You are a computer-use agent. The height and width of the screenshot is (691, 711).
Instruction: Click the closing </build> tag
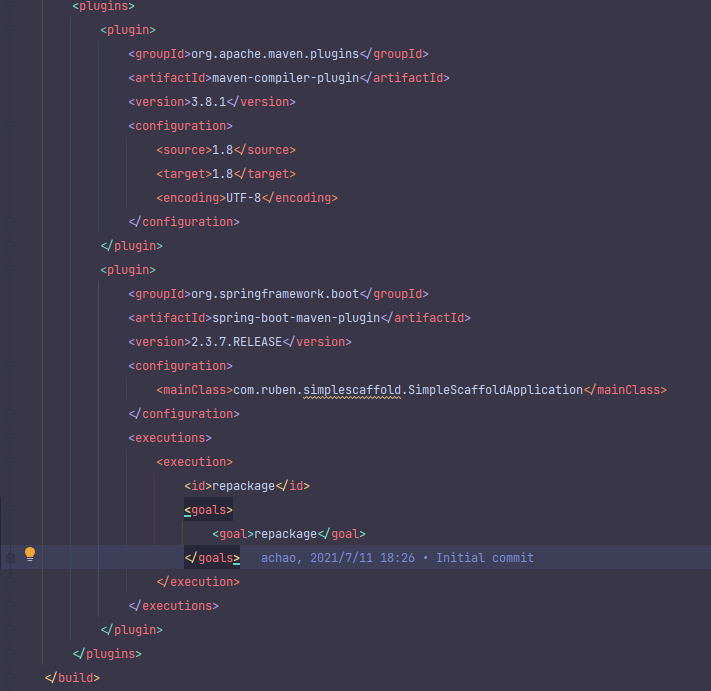pos(72,678)
